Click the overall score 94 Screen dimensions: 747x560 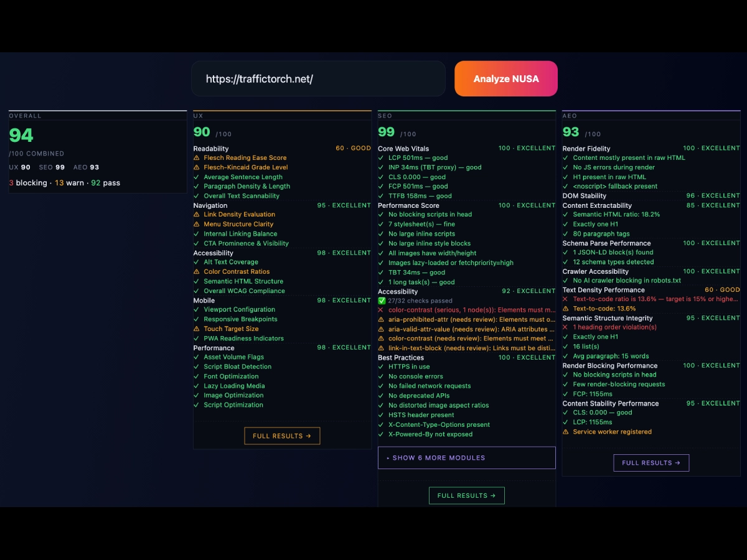21,136
